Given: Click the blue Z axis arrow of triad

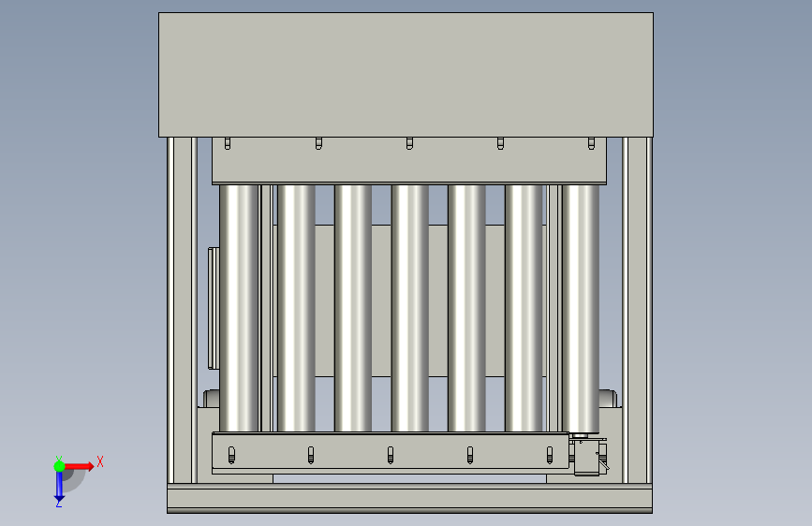Looking at the screenshot, I should pos(59,487).
